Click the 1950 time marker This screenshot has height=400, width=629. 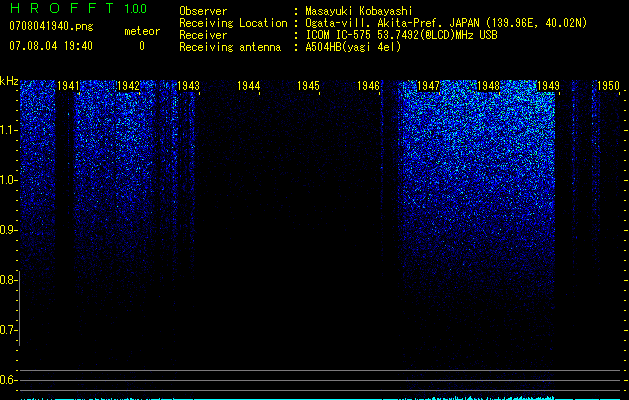coord(609,86)
